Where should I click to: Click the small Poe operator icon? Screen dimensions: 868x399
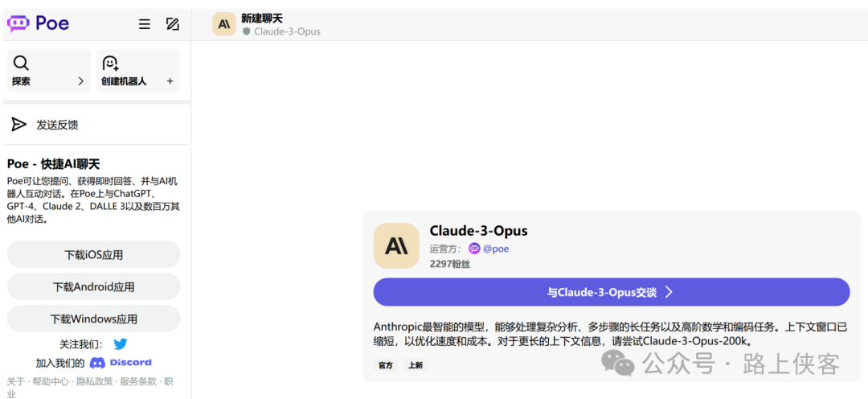[474, 249]
